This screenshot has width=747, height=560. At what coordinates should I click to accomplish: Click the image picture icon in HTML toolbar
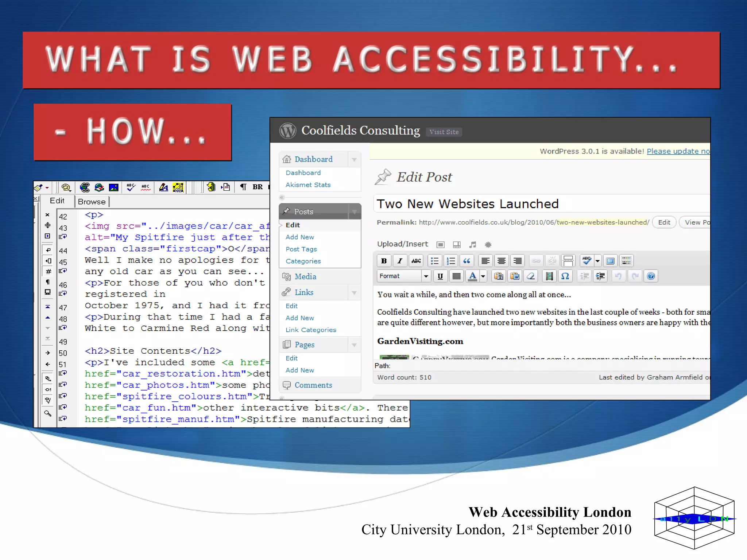click(114, 187)
